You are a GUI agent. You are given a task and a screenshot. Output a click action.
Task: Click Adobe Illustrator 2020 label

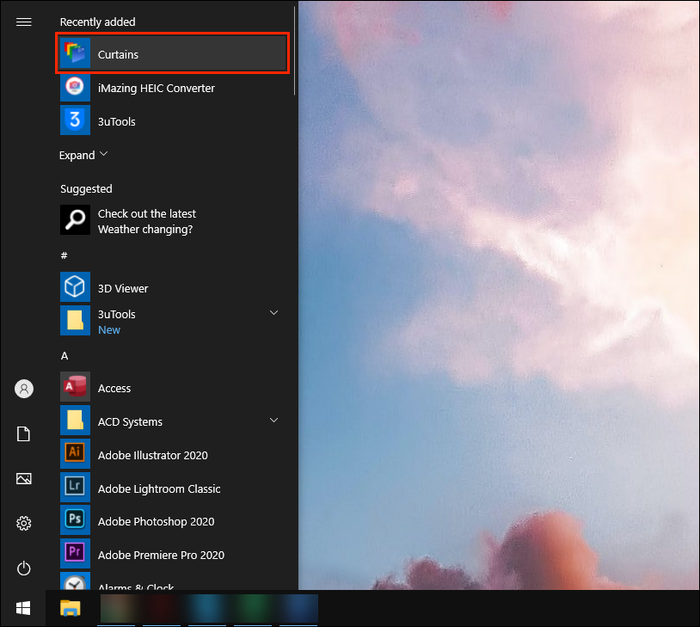point(153,456)
